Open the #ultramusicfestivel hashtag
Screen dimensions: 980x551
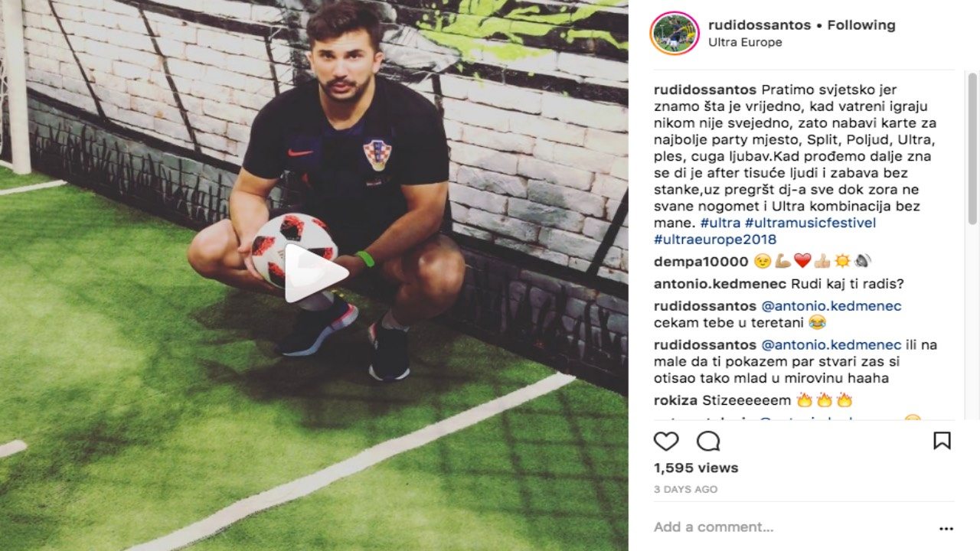(810, 223)
